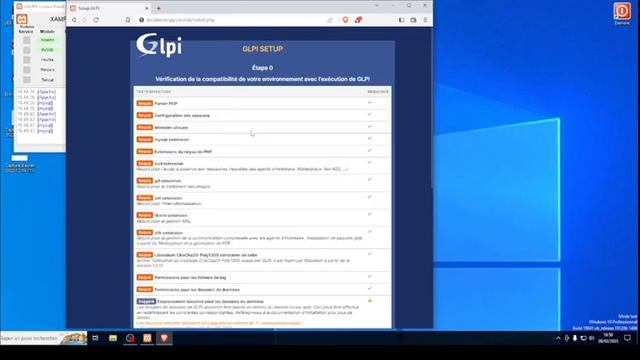Click the share icon in address bar
Viewport: 640px width, 360px height.
click(x=330, y=20)
